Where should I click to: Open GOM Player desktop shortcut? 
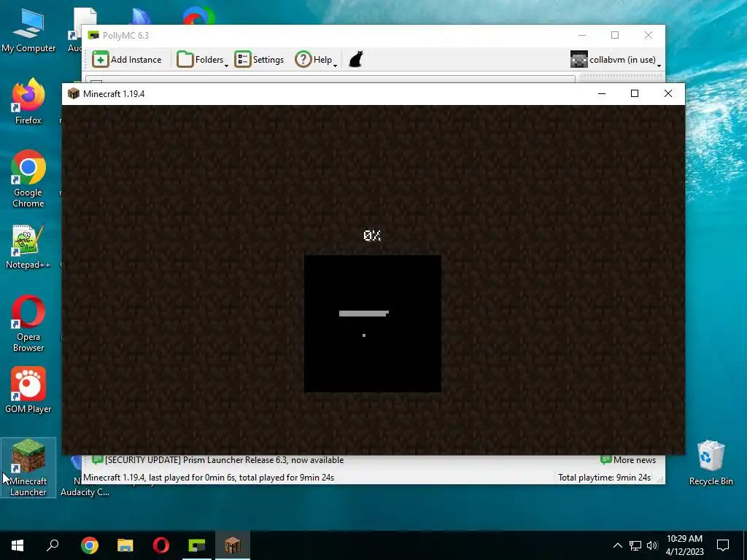click(28, 390)
